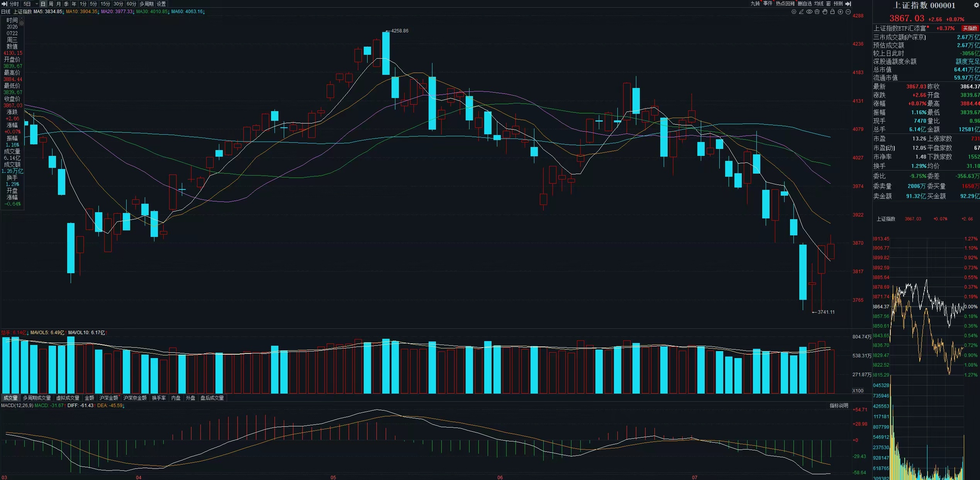This screenshot has height=480, width=980.
Task: Click the collapse-left arrow icon at top left
Action: (4, 4)
